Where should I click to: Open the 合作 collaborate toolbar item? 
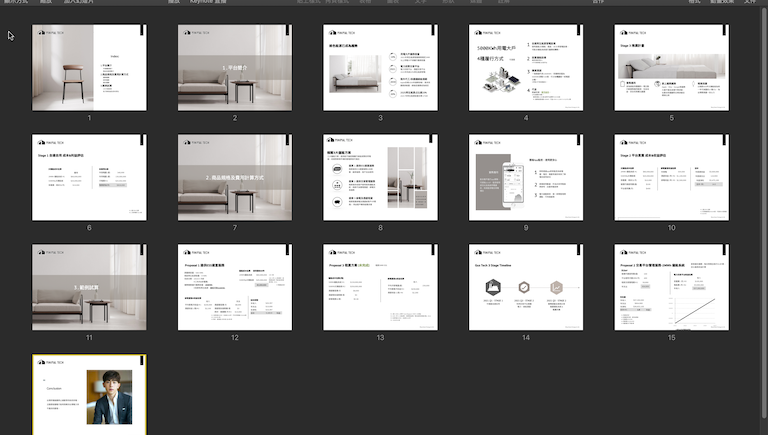coord(598,3)
